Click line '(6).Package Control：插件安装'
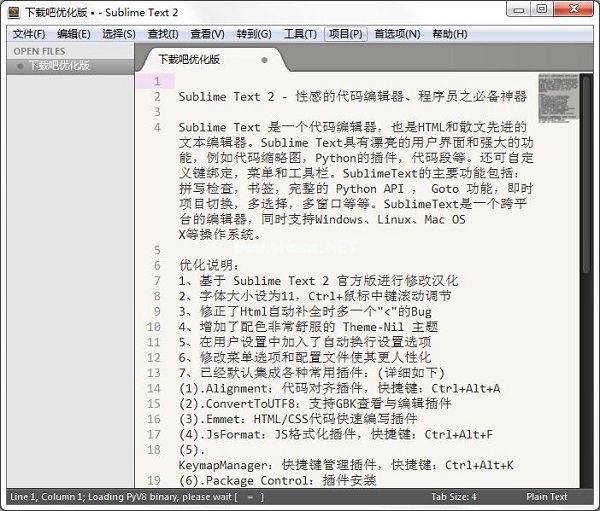The height and width of the screenshot is (511, 600). click(277, 480)
